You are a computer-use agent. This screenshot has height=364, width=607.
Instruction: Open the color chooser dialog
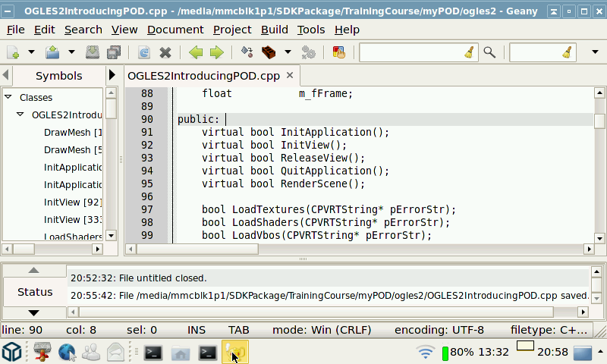point(338,52)
